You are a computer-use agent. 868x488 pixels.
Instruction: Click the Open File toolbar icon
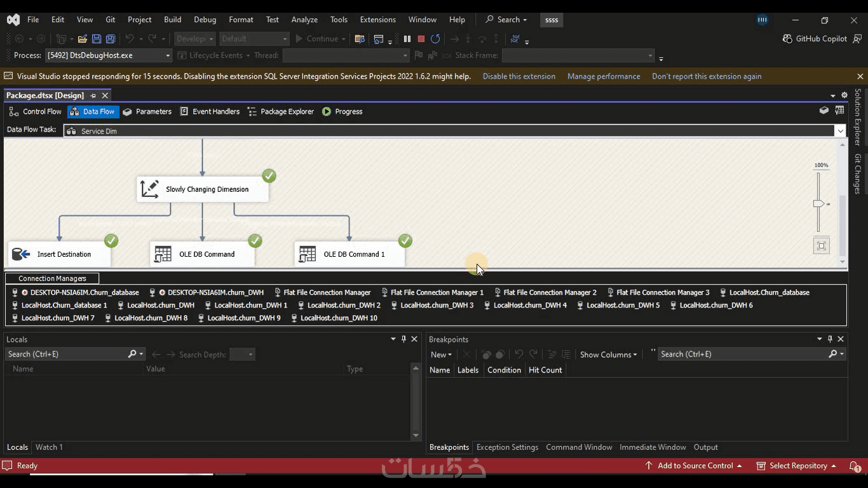pos(83,39)
